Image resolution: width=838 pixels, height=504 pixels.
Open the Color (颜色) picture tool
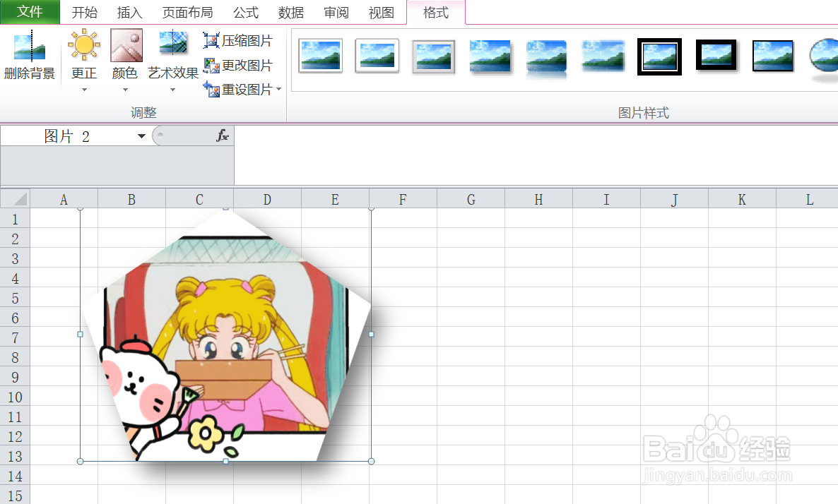pos(126,45)
